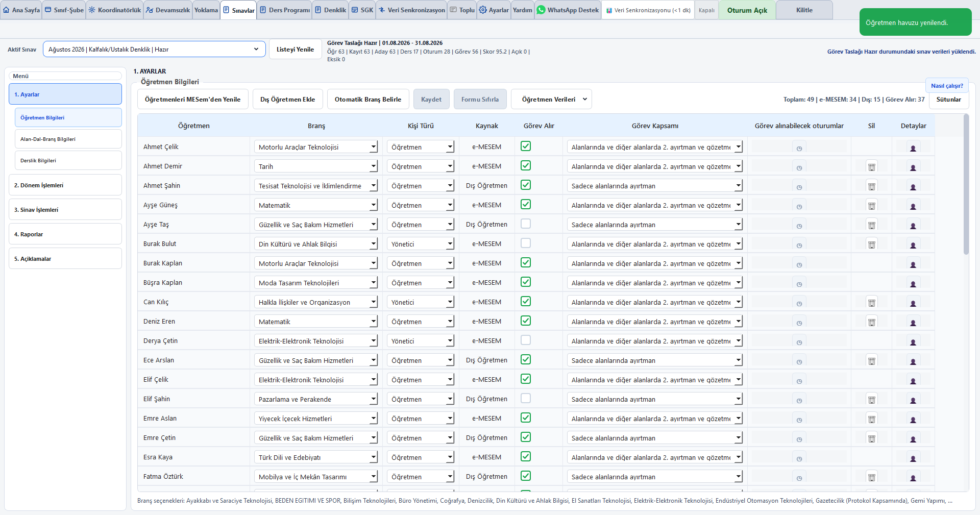Viewport: 980px width, 515px height.
Task: Delete Ahmet Demir with trash icon
Action: pos(872,166)
